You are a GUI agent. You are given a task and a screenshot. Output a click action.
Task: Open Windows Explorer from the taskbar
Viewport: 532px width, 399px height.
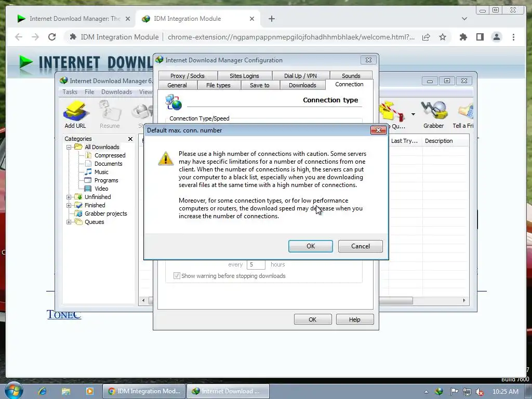66,391
